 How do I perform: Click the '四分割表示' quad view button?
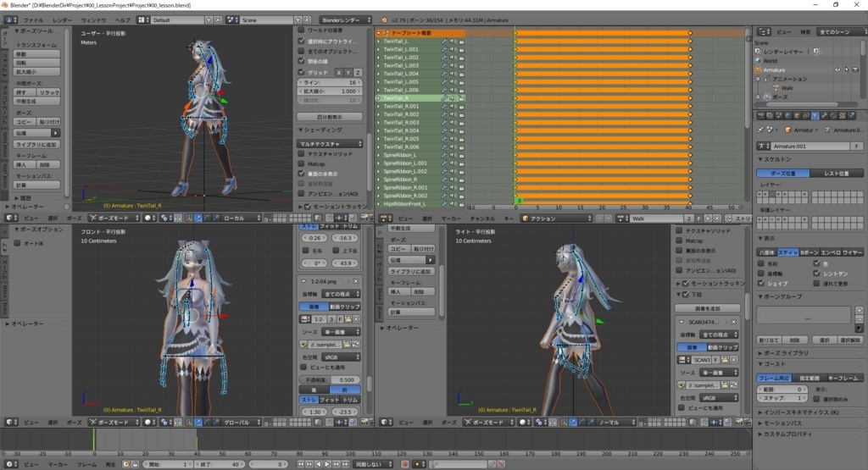coord(330,116)
